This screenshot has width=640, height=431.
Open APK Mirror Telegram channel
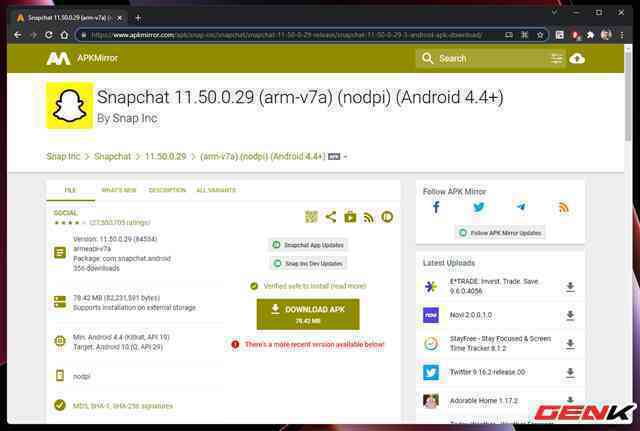521,207
